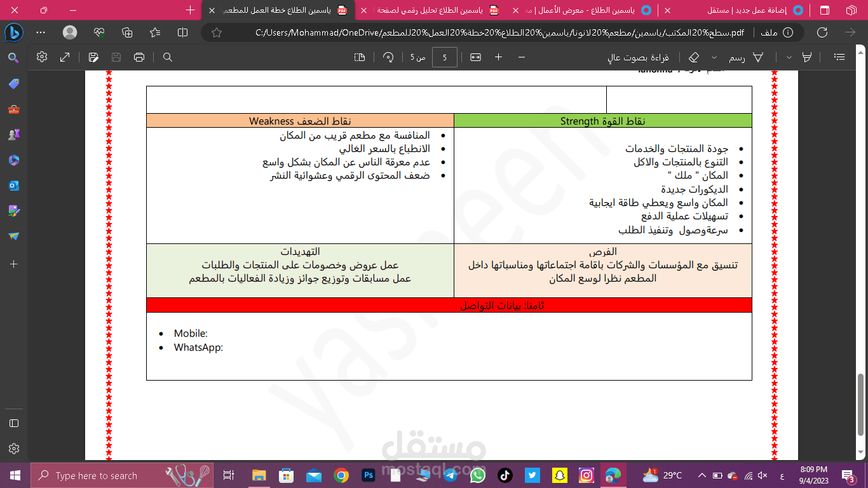868x488 pixels.
Task: Open Browser essentials heart icon
Action: [x=98, y=32]
